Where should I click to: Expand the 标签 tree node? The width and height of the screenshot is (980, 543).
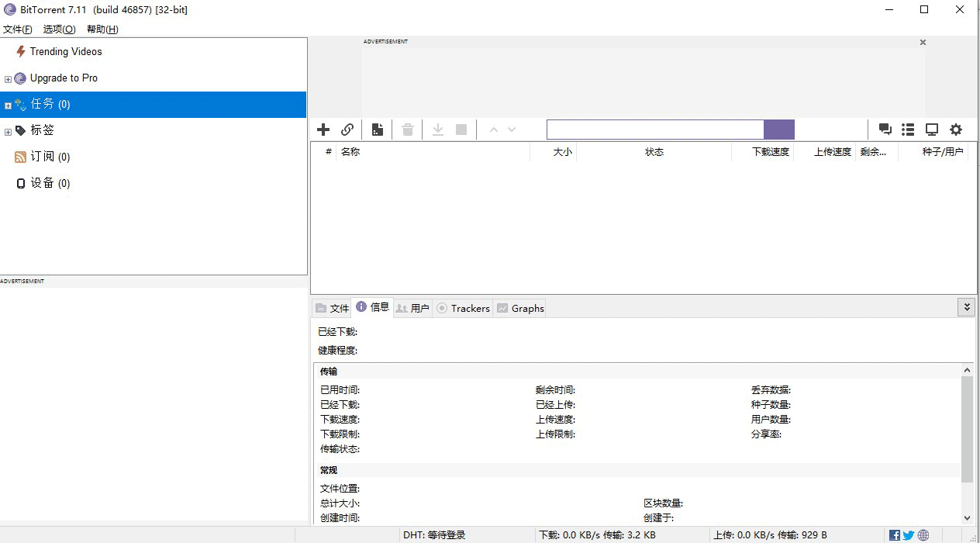[9, 132]
